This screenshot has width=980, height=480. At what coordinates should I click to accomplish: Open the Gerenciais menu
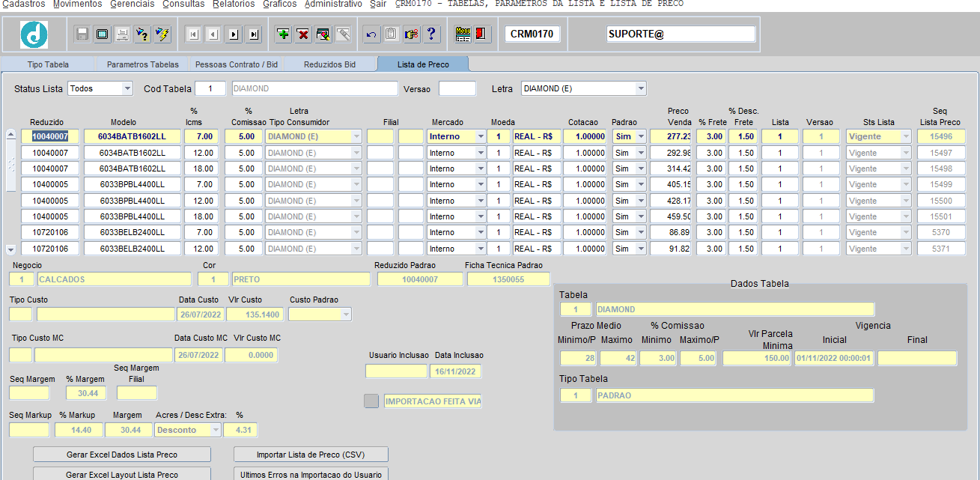tap(133, 4)
